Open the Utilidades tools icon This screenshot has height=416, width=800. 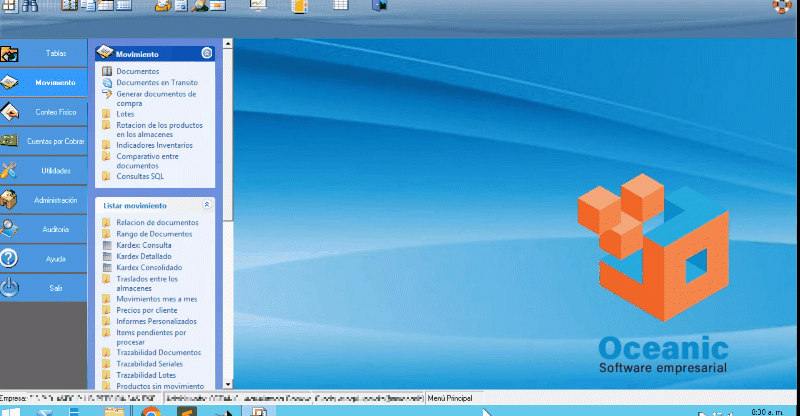(10, 170)
